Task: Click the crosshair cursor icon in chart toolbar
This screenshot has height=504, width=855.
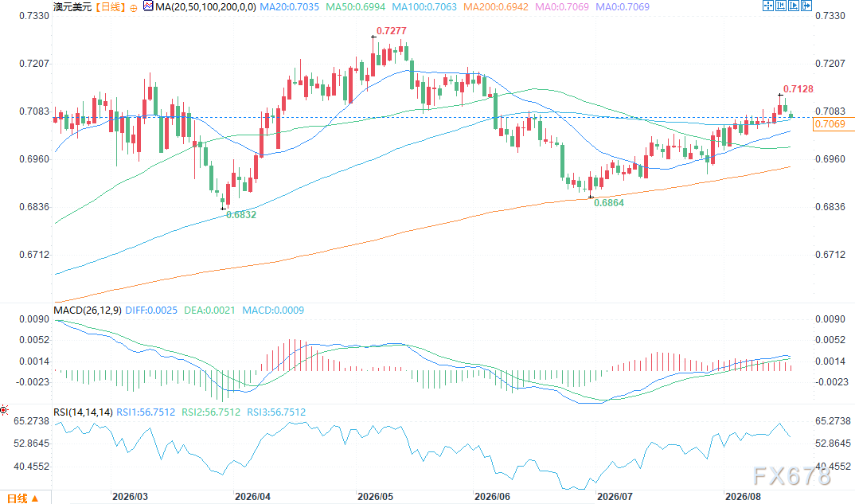Action: click(x=768, y=6)
